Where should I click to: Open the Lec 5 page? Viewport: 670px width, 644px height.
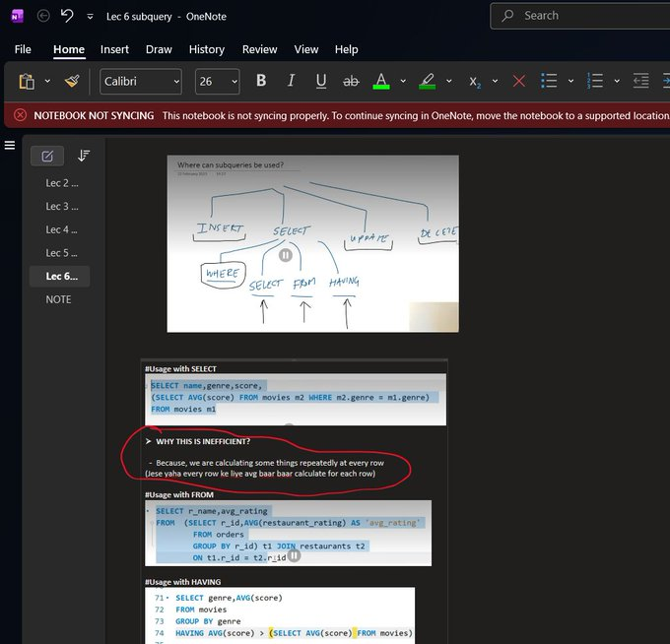(x=61, y=253)
